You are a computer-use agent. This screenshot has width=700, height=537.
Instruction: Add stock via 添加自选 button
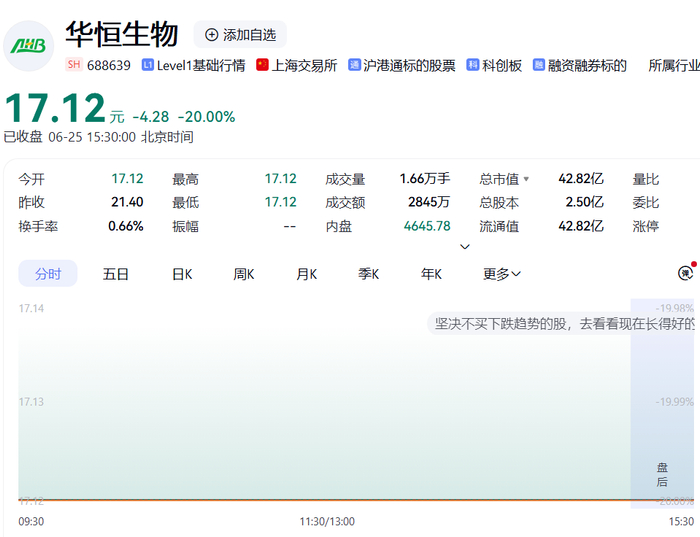point(240,34)
